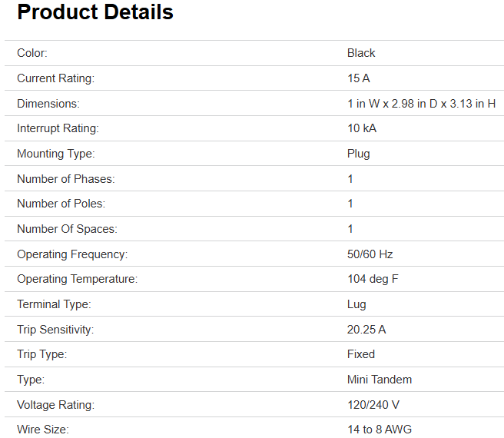
Task: Click the Number of Poles label
Action: [x=61, y=204]
